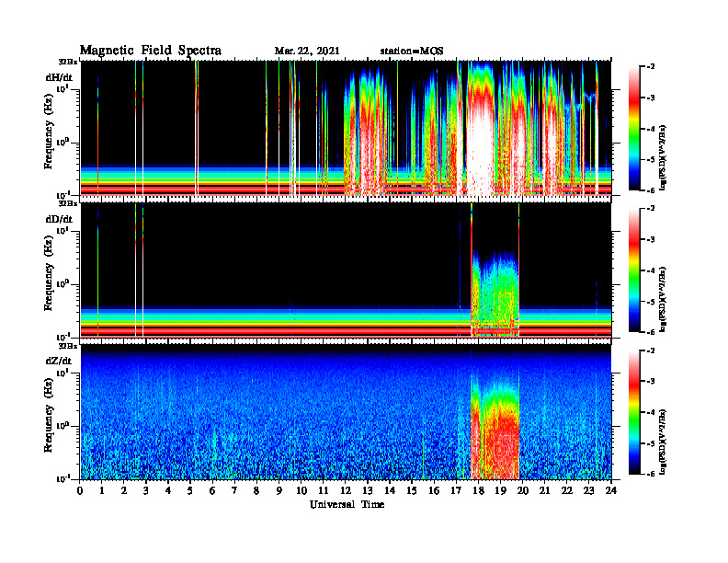Click hour 15 on the time axis

[x=412, y=490]
